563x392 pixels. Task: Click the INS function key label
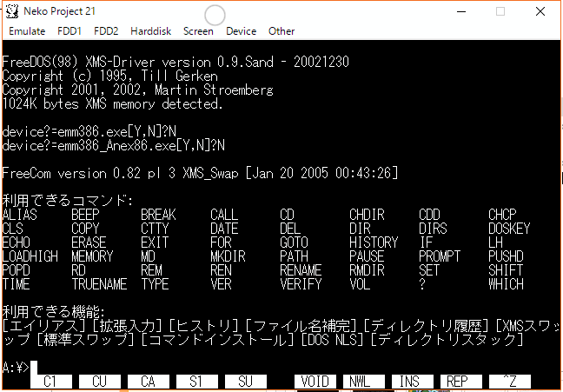(x=412, y=381)
